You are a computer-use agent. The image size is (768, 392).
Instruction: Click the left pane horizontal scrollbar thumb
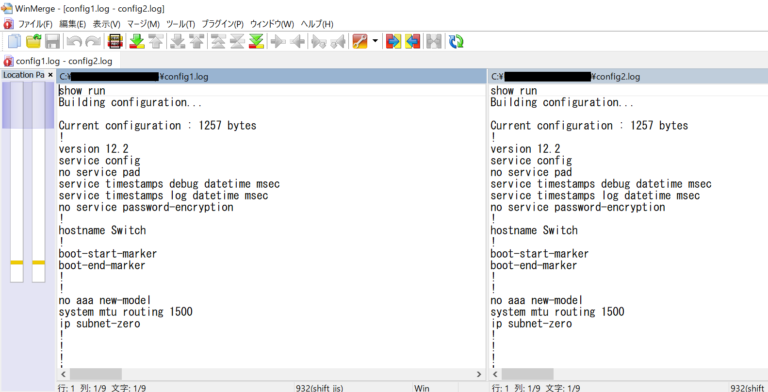pos(96,374)
